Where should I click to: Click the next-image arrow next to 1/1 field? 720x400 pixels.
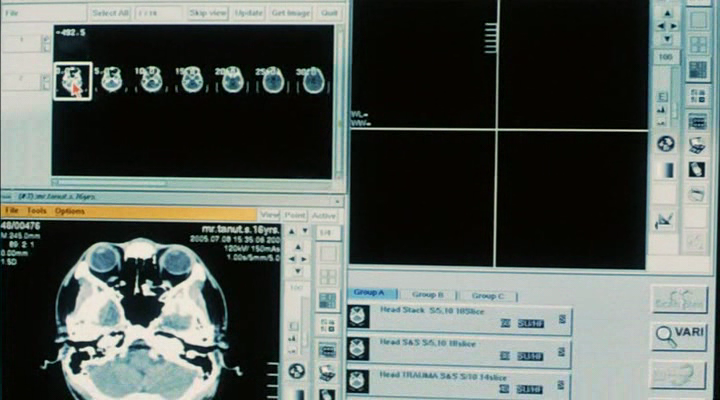pyautogui.click(x=304, y=231)
